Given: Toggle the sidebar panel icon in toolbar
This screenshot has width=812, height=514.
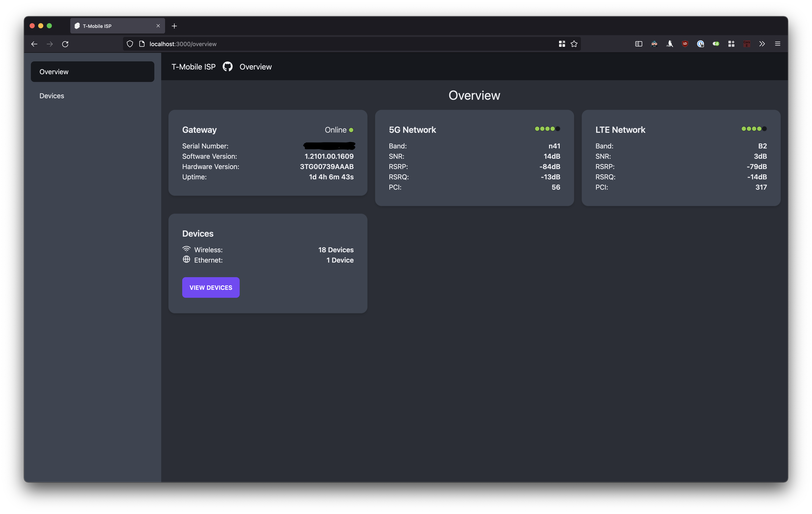Looking at the screenshot, I should click(x=638, y=44).
